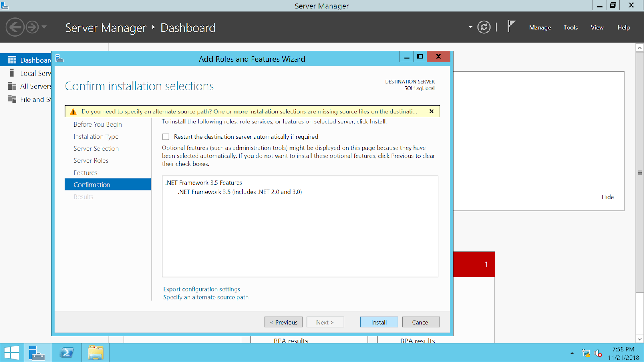644x362 pixels.
Task: Click the Back navigation arrow
Action: [15, 27]
